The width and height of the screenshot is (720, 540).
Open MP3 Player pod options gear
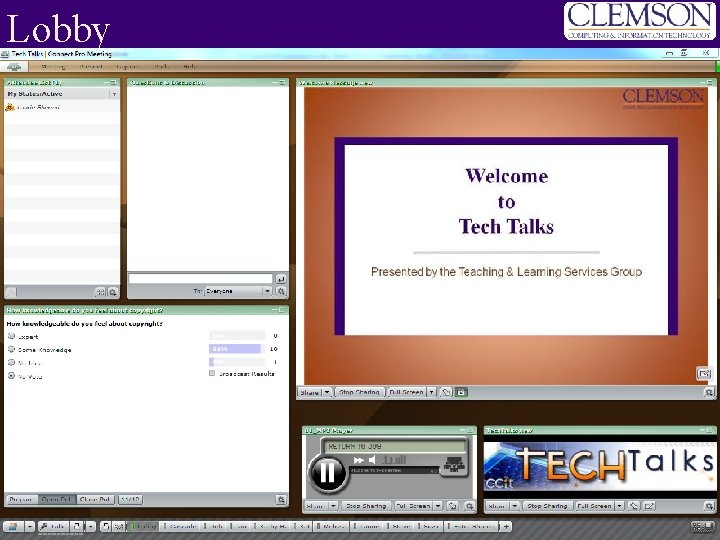(469, 506)
